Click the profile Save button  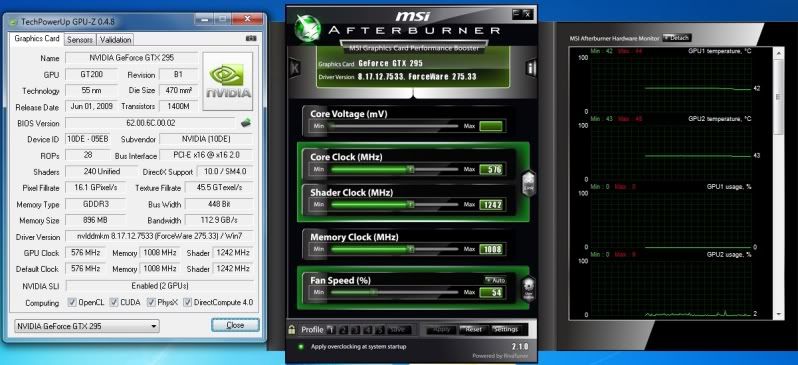[399, 329]
